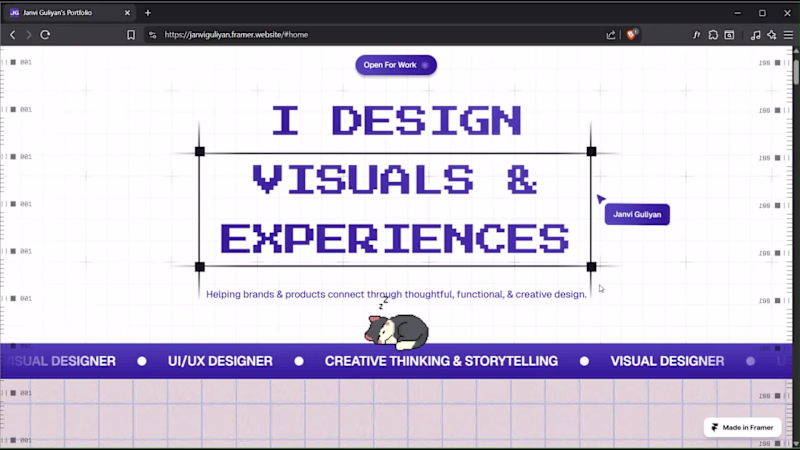Click the I DESIGN headline text
Viewport: 800px width, 450px height.
(396, 121)
